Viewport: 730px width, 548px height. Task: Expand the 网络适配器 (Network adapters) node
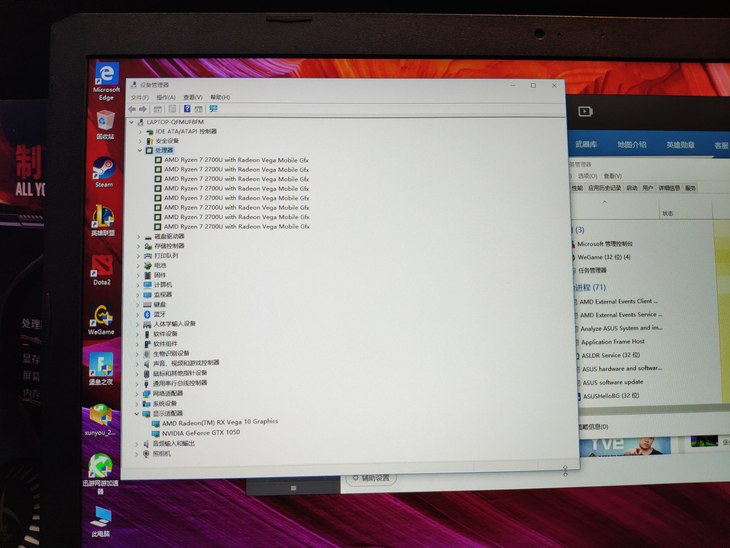click(137, 394)
